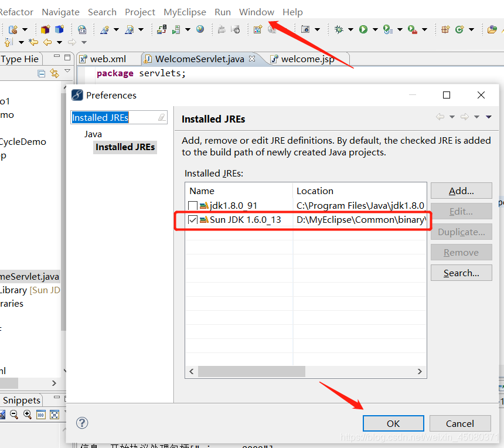
Task: Click the Debug bug icon
Action: (339, 29)
